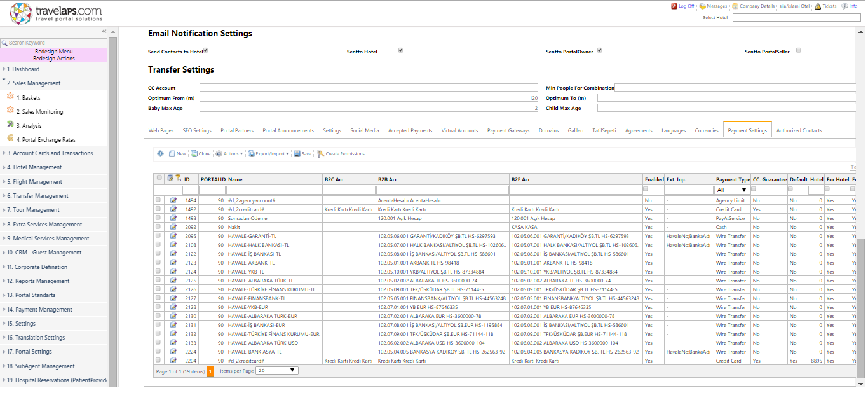This screenshot has height=395, width=868.
Task: Click the Create Permissions icon
Action: [x=320, y=153]
